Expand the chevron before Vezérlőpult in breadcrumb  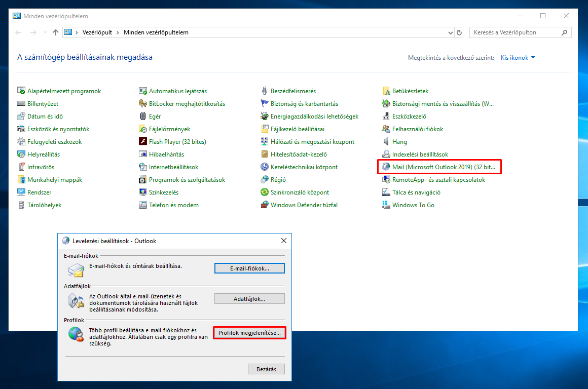click(x=77, y=32)
